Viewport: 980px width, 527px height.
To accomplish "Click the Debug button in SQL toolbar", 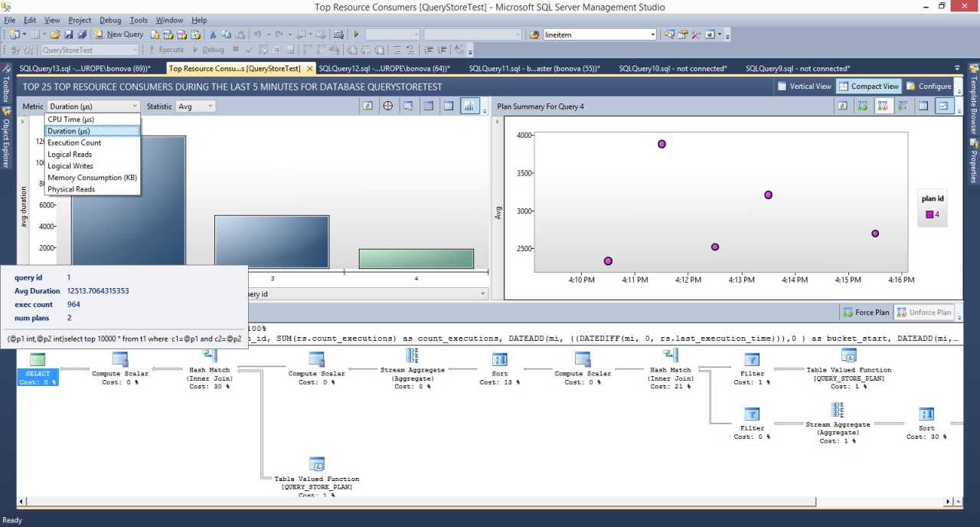I will [208, 50].
